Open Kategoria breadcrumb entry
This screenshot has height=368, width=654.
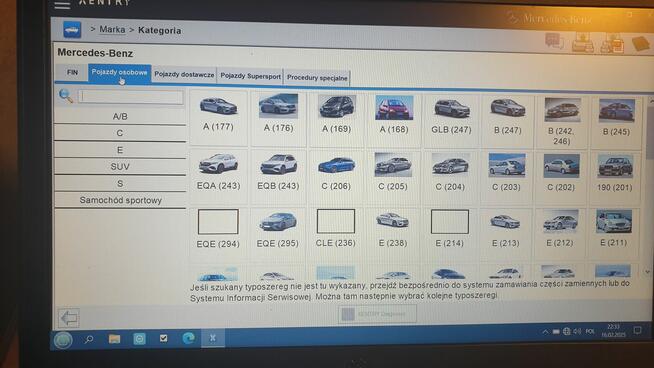159,30
